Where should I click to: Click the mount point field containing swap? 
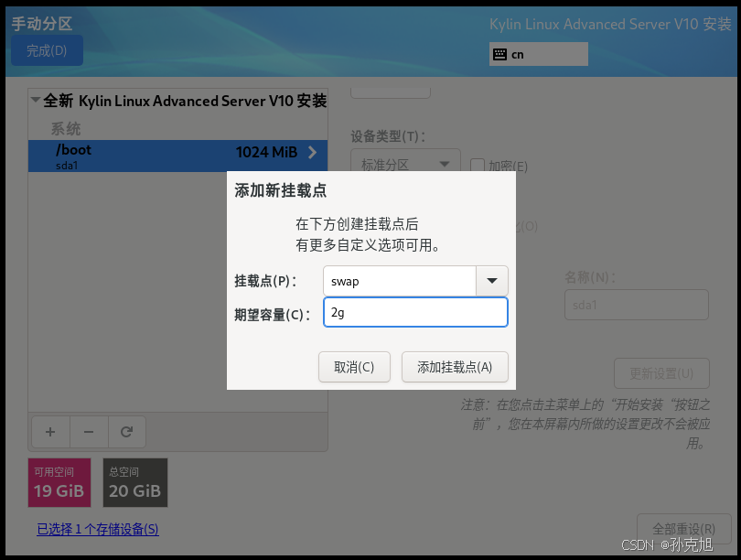[x=400, y=281]
